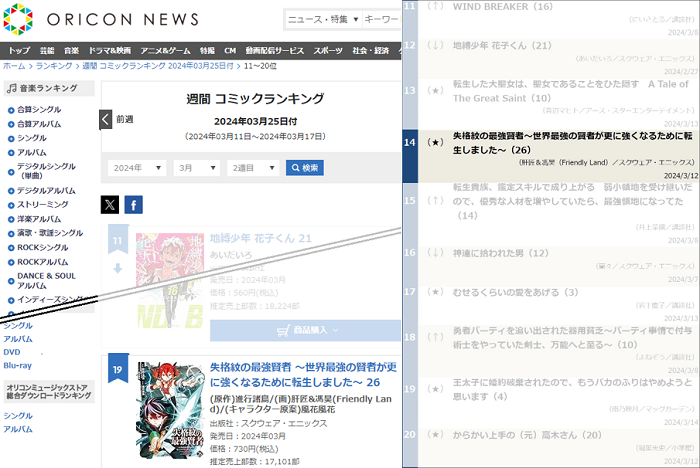Open the ドラマ&映画 nav menu item

point(110,51)
